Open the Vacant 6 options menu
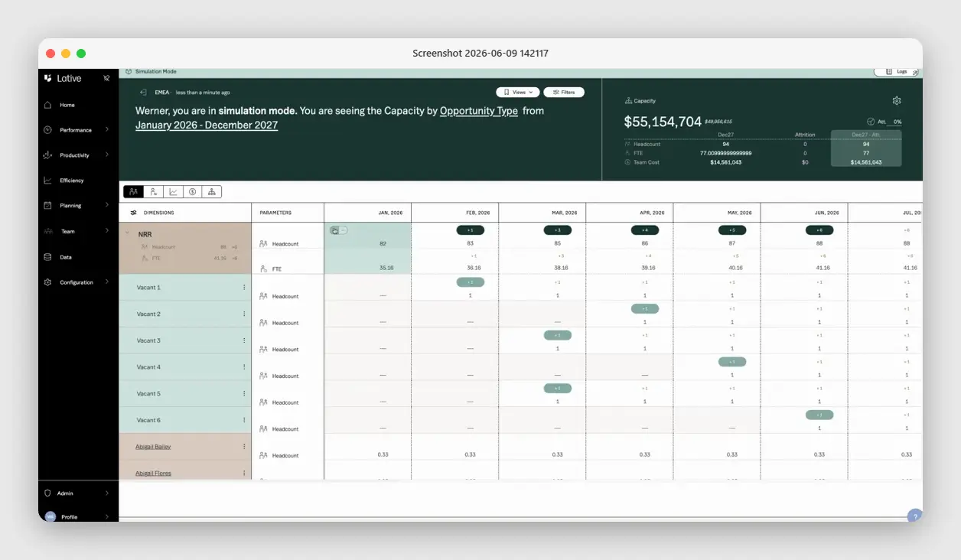 (244, 420)
